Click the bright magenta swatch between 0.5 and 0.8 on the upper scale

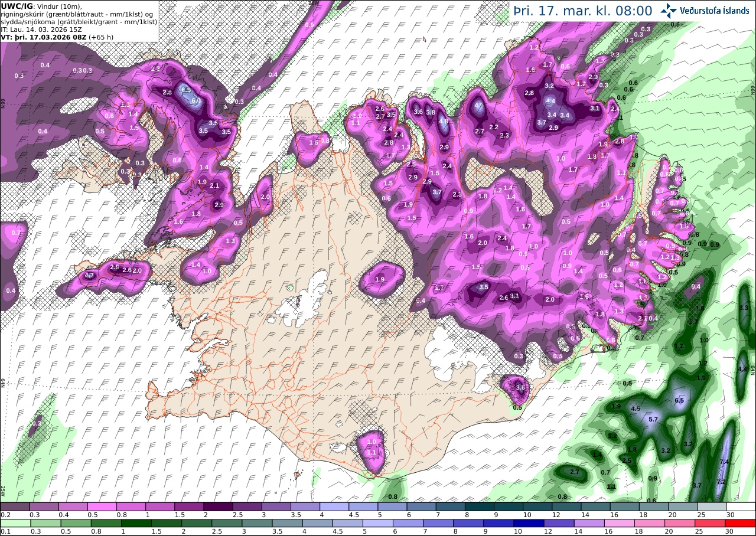click(102, 506)
